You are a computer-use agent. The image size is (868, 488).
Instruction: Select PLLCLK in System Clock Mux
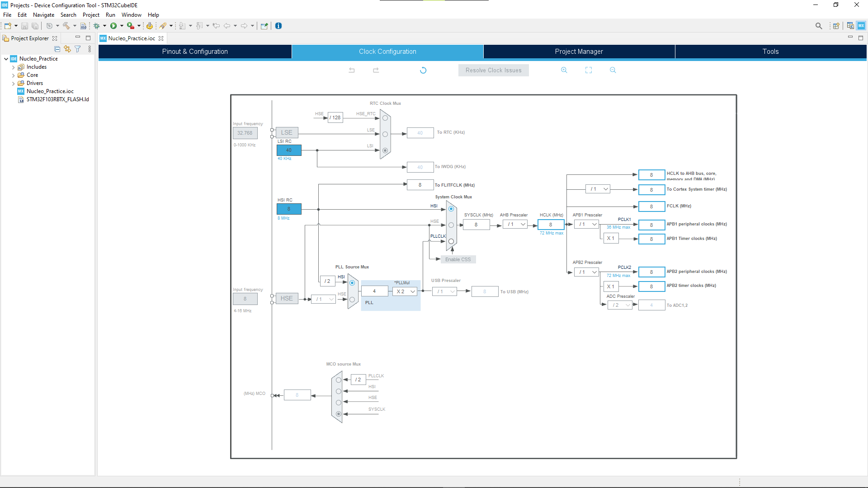pos(451,241)
